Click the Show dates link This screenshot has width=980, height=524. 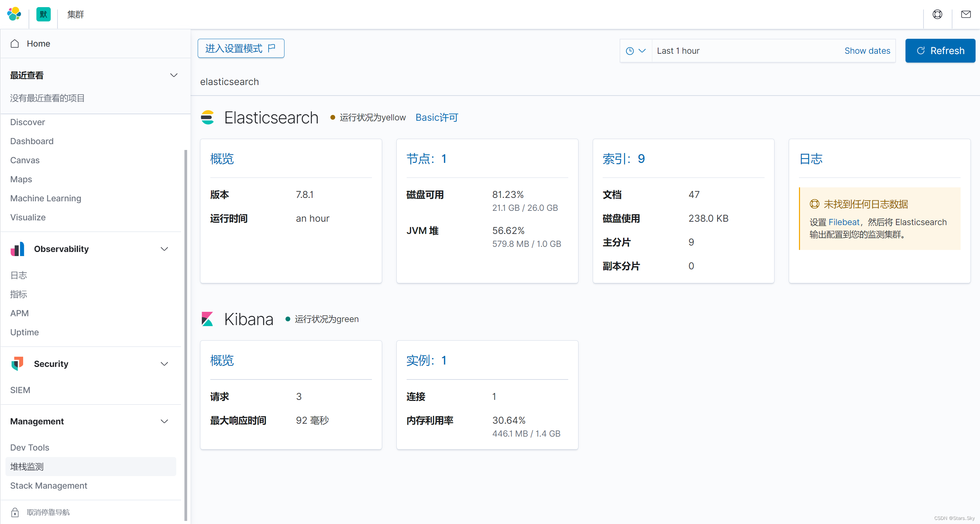[867, 51]
